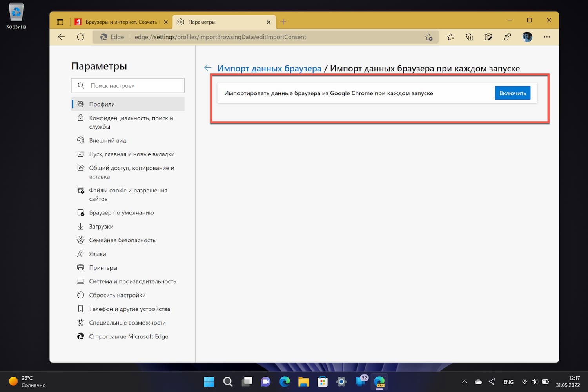Open Edge Canary on the taskbar

[379, 381]
